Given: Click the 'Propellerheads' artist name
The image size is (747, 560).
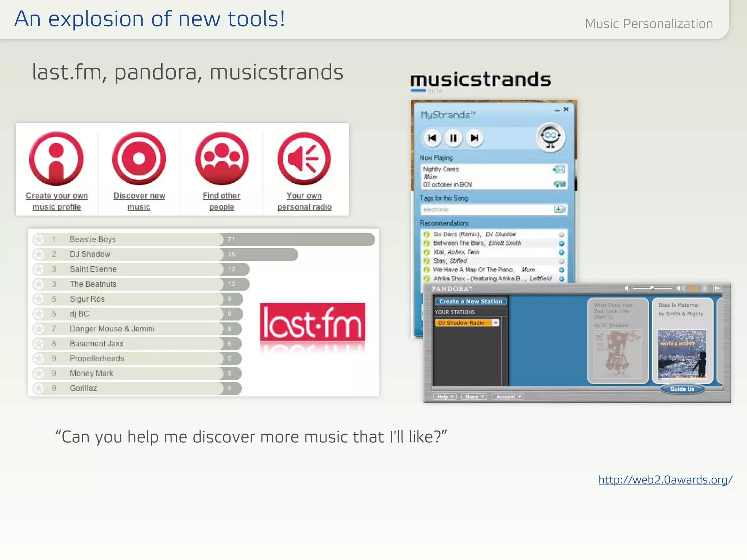Looking at the screenshot, I should tap(97, 359).
